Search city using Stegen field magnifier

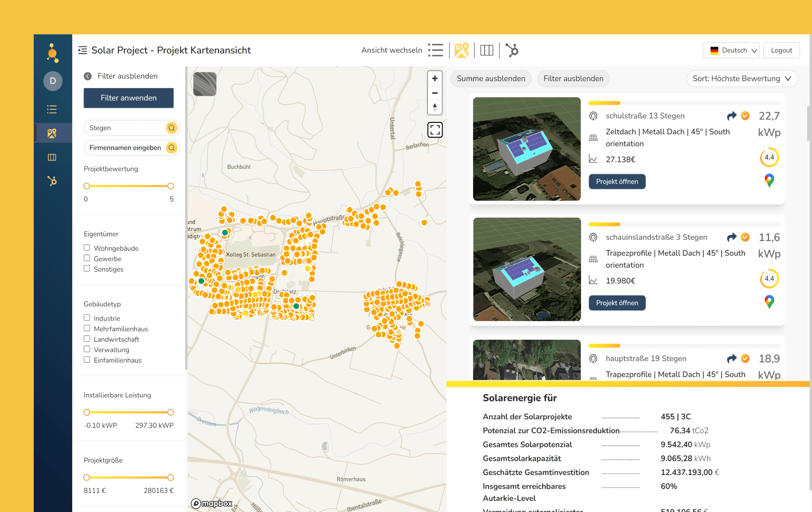tap(172, 128)
